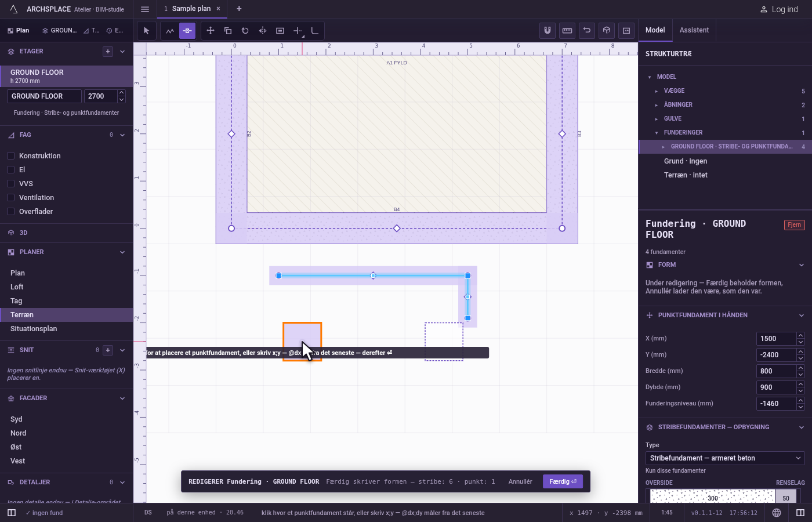Open the Model tab
This screenshot has height=522, width=812.
655,30
